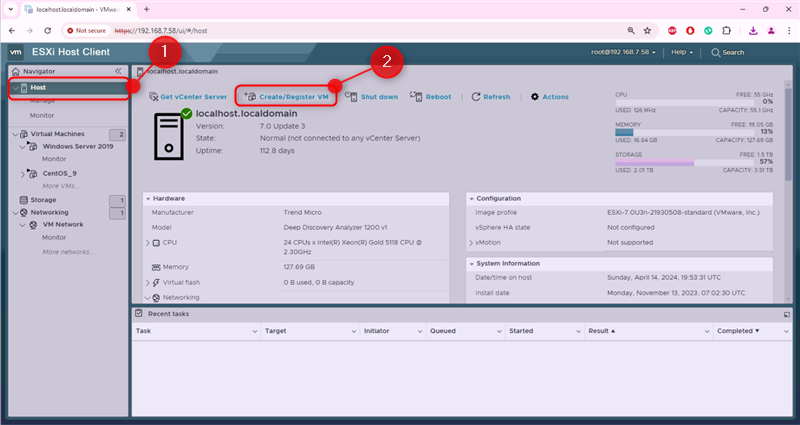Viewport: 800px width, 425px height.
Task: Click the Not secure badge
Action: pyautogui.click(x=86, y=31)
